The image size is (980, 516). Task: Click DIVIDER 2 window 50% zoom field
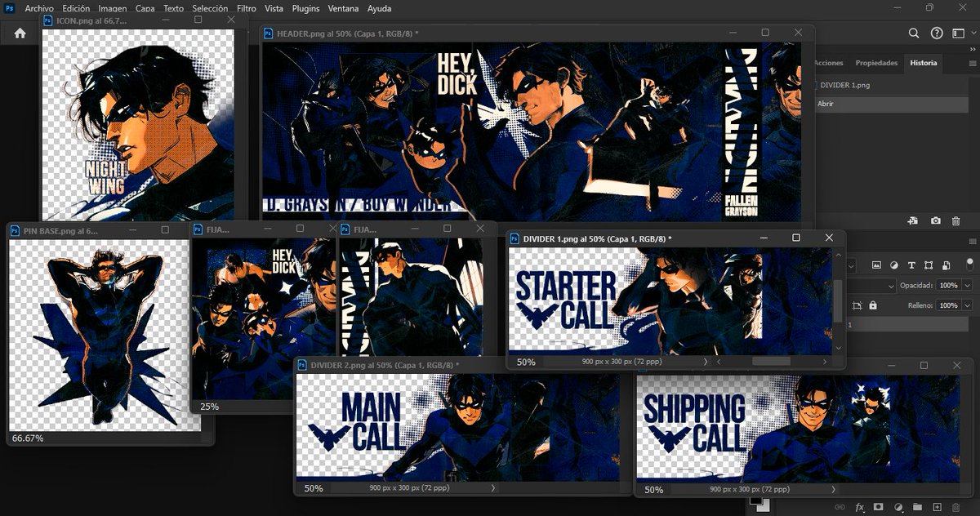(x=314, y=488)
